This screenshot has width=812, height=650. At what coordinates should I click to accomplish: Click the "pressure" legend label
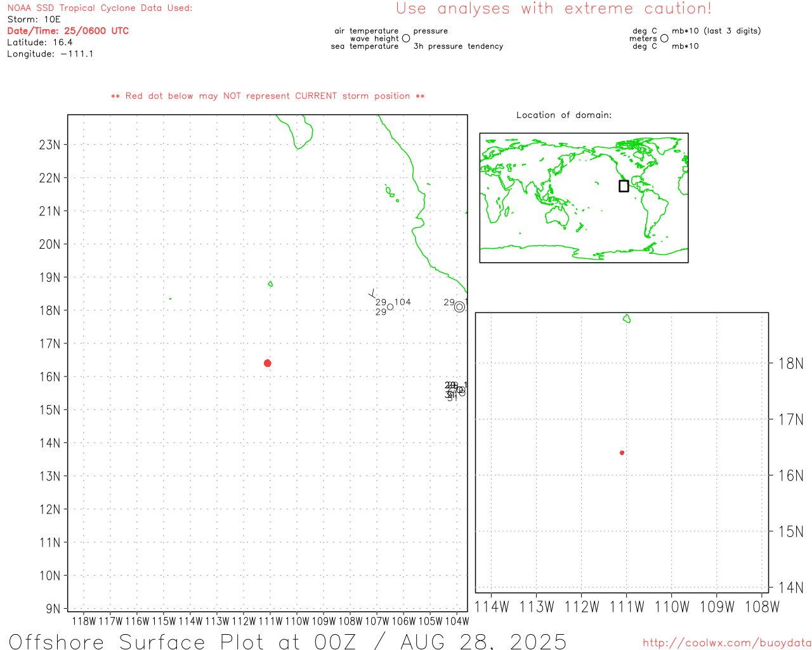[431, 31]
